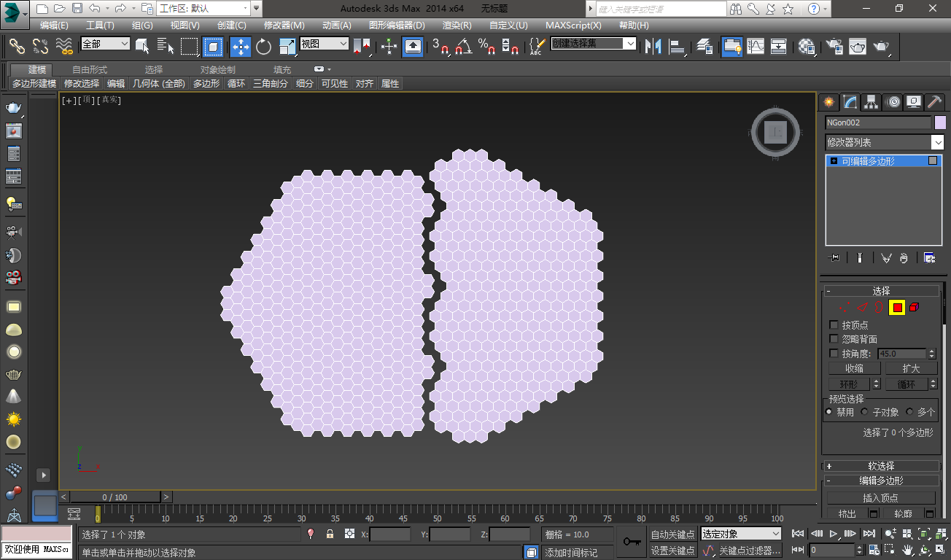Enable the 忽略背面 checkbox
Screen dimensions: 951x560
(x=834, y=339)
